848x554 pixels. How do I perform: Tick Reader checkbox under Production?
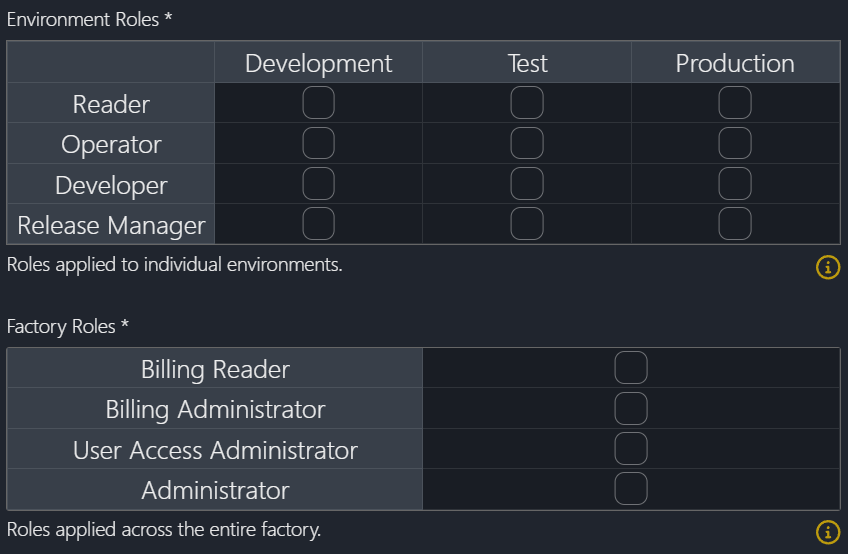[735, 103]
